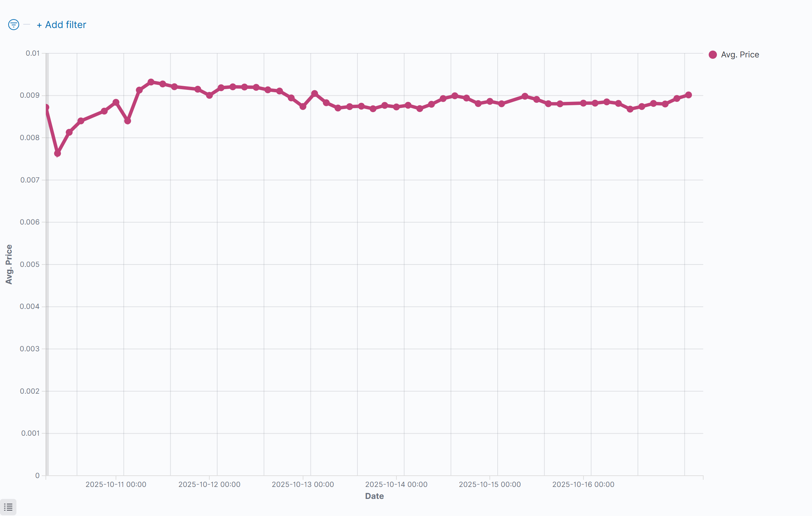Screen dimensions: 812x516
Task: Click the Avg. Price legend color dot
Action: (713, 55)
